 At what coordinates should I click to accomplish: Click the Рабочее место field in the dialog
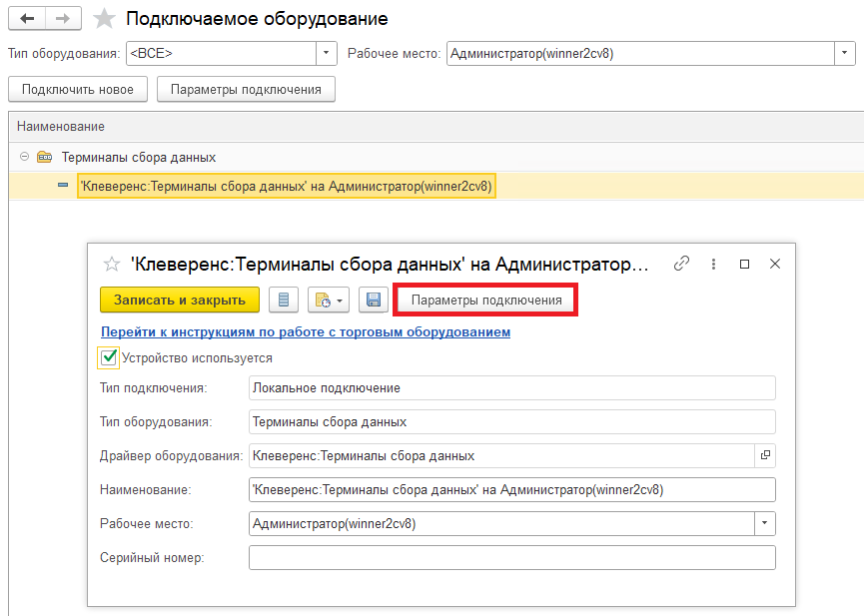pyautogui.click(x=501, y=523)
